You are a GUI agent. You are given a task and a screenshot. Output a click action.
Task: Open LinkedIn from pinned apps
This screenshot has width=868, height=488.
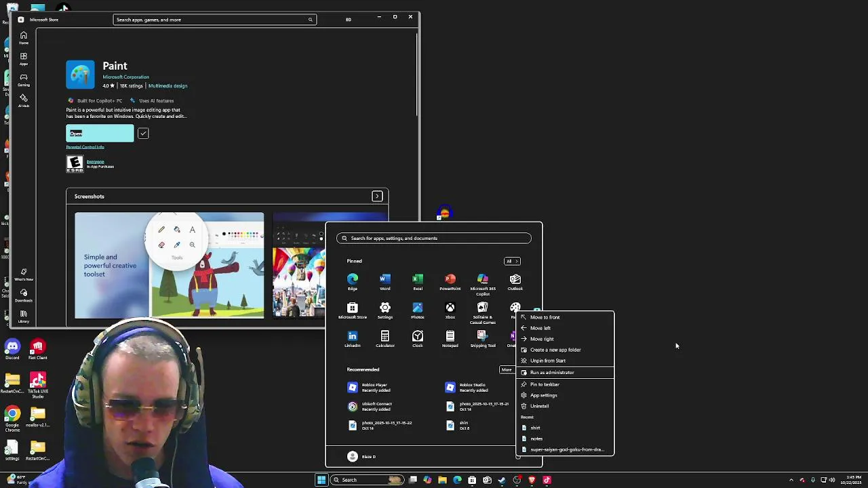[353, 340]
